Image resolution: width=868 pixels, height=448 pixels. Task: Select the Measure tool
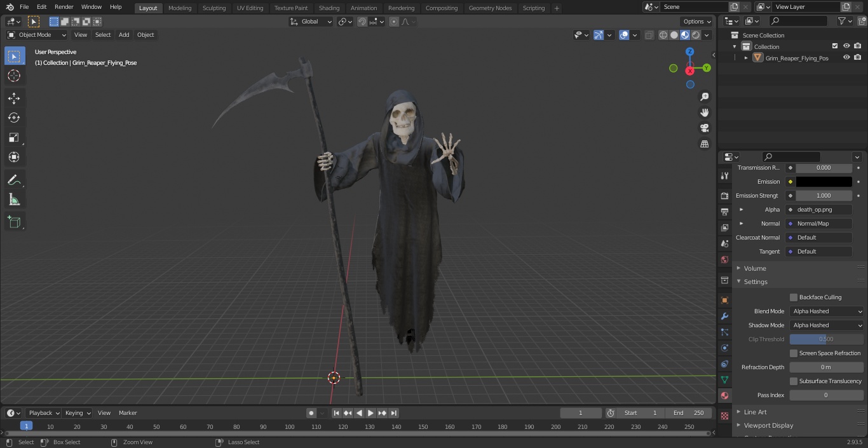coord(14,200)
